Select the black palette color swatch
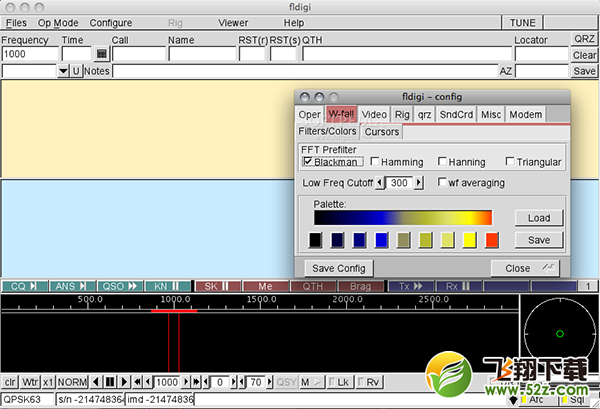600x409 pixels. pos(315,240)
